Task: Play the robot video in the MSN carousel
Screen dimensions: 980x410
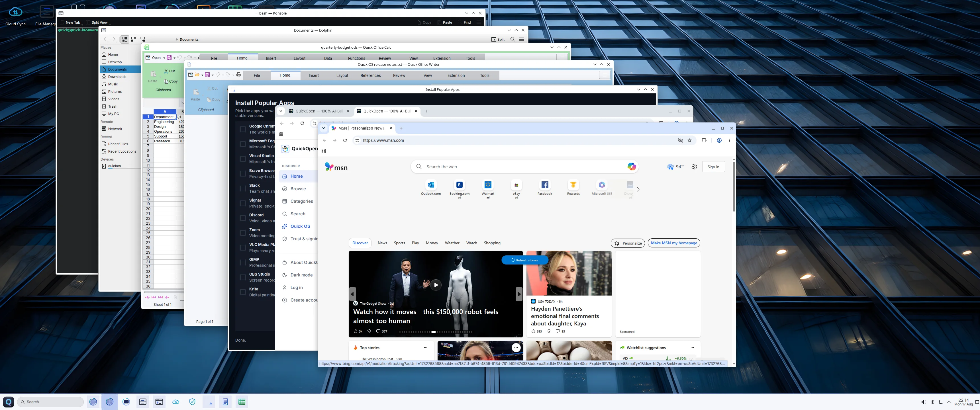Action: (x=436, y=285)
